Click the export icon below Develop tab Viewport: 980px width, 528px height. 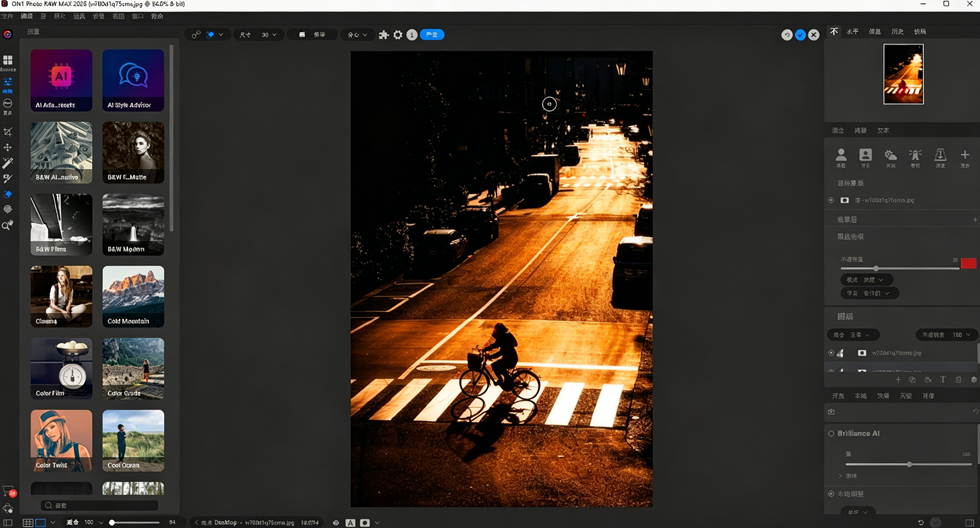[x=831, y=412]
